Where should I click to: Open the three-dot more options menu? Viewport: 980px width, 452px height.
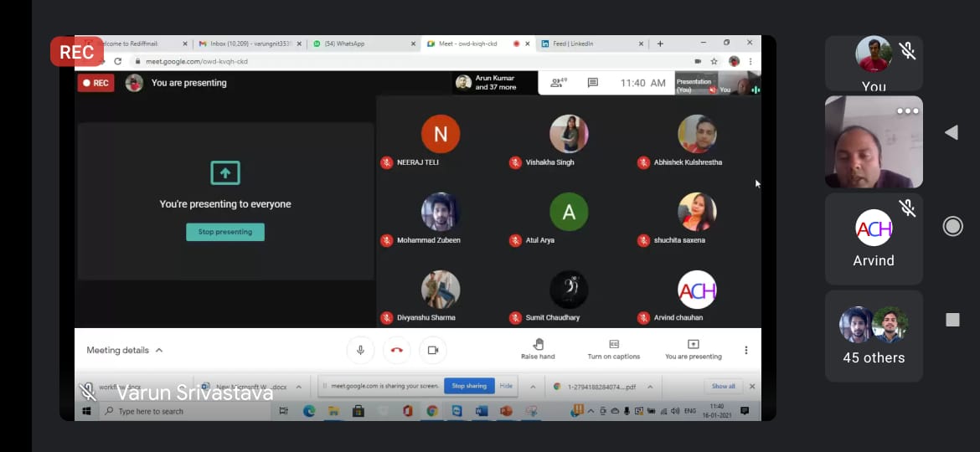746,350
